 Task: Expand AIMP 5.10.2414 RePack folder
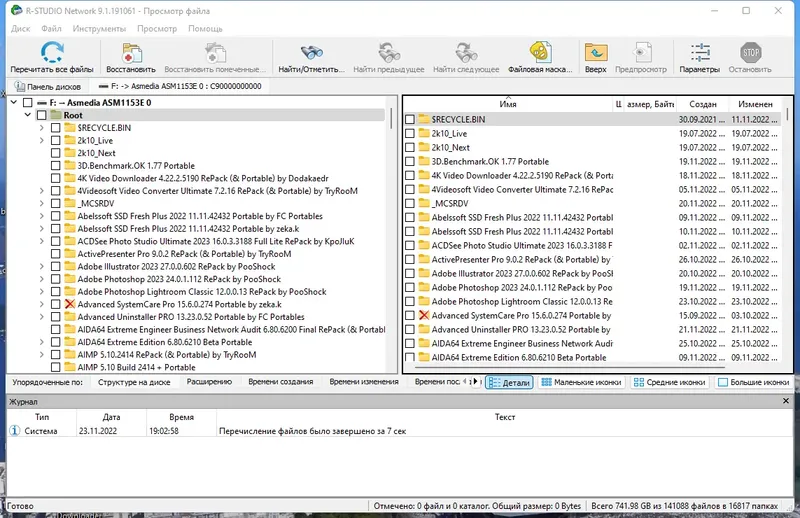42,355
